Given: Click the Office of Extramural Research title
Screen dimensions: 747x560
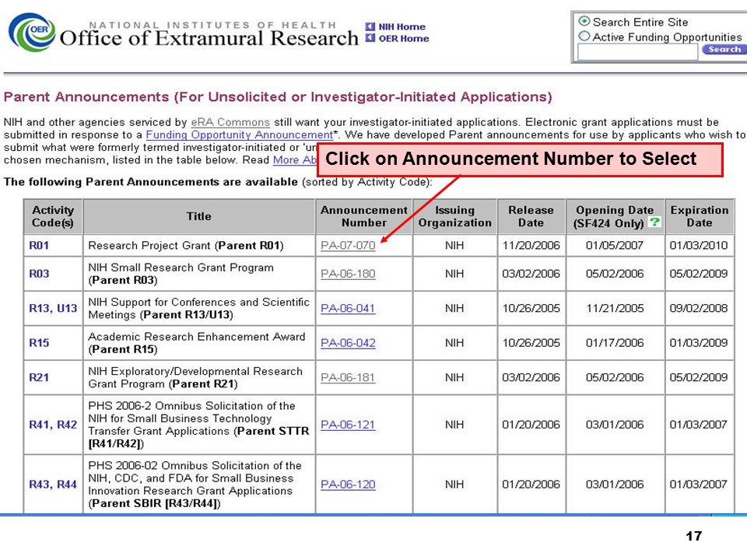Looking at the screenshot, I should point(209,38).
